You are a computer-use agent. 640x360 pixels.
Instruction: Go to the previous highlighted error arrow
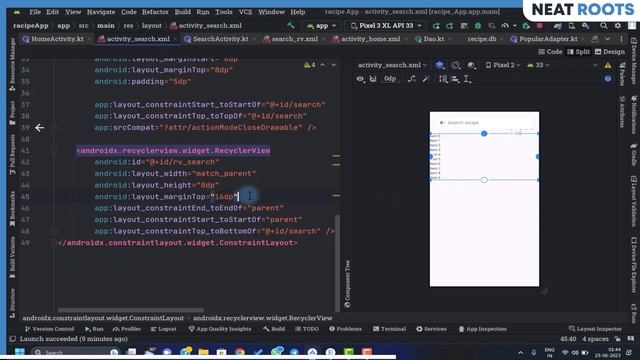tap(322, 65)
